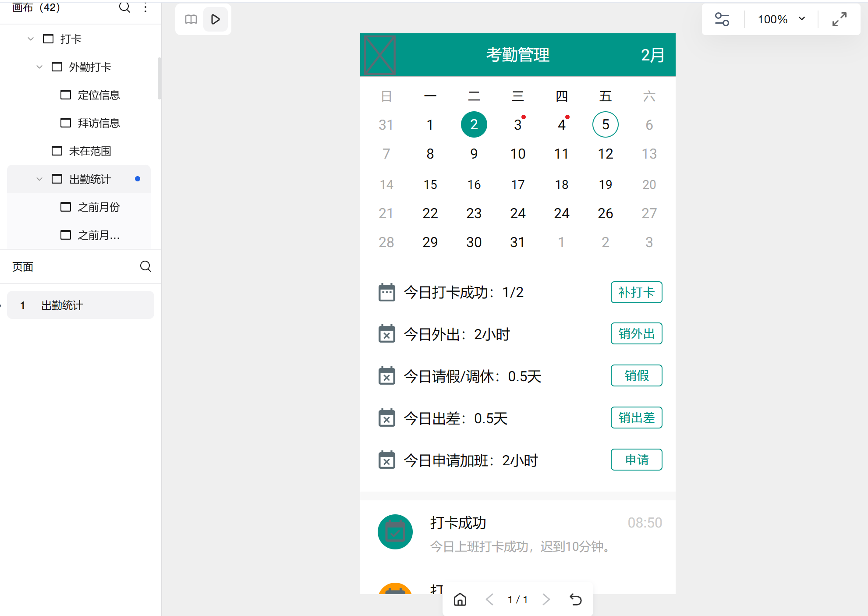Screen dimensions: 868x616
Task: Open page 出勤统计 in the pages list
Action: click(x=61, y=305)
